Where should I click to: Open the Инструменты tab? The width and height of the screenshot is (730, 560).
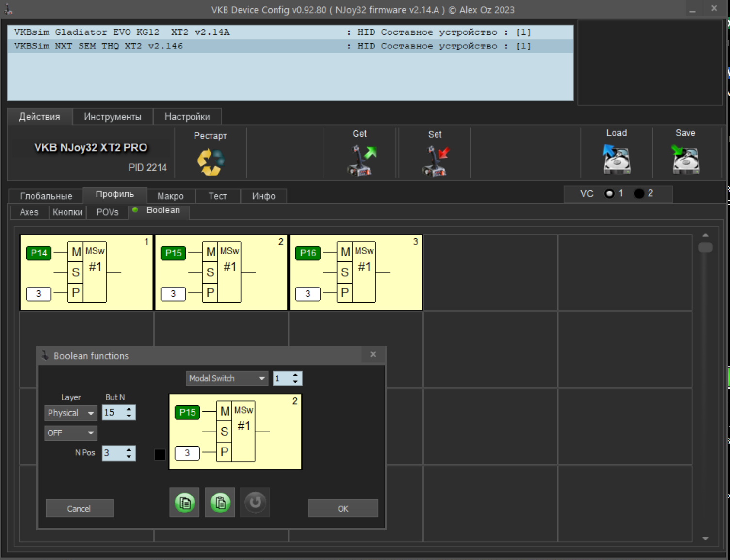113,117
